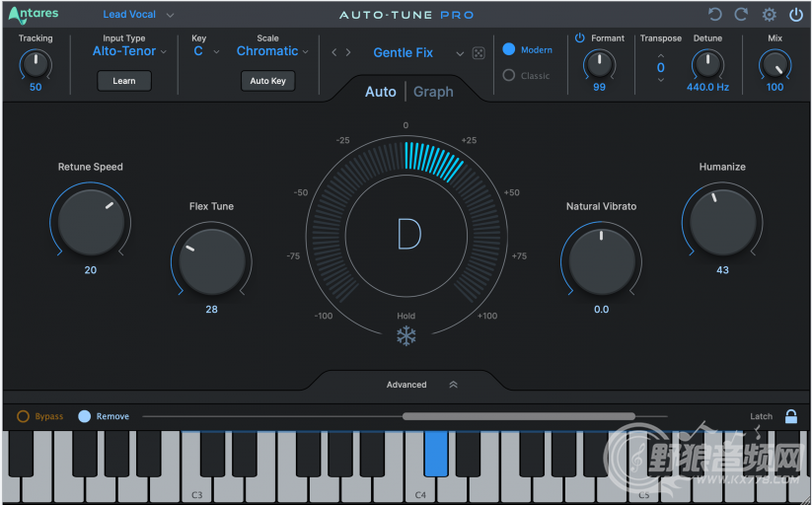Click the Tracking knob
This screenshot has height=505, width=812.
tap(36, 64)
